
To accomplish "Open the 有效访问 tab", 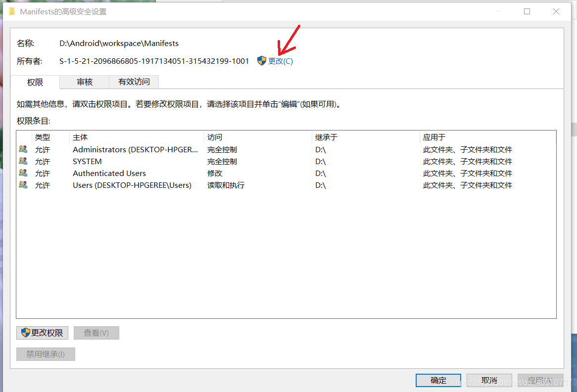I will [x=134, y=82].
